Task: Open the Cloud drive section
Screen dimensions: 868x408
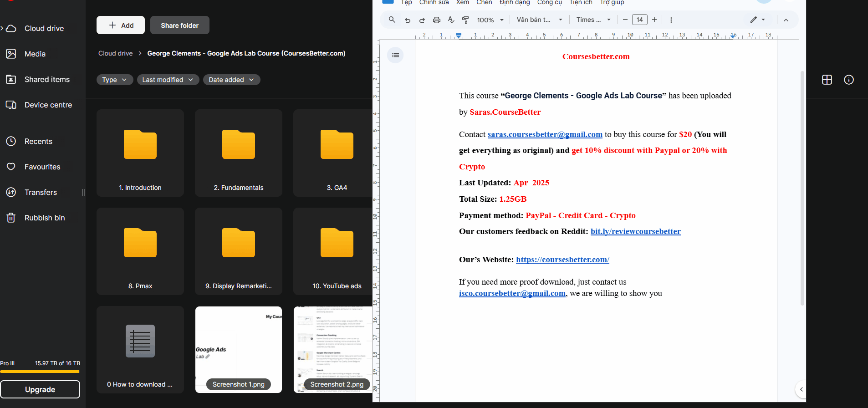Action: pyautogui.click(x=43, y=28)
